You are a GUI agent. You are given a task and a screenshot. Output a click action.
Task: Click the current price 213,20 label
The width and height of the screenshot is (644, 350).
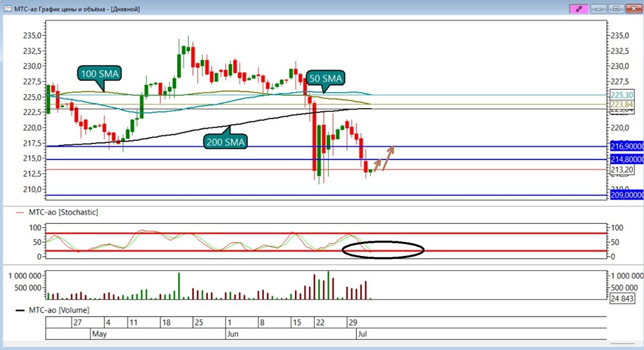click(x=622, y=169)
